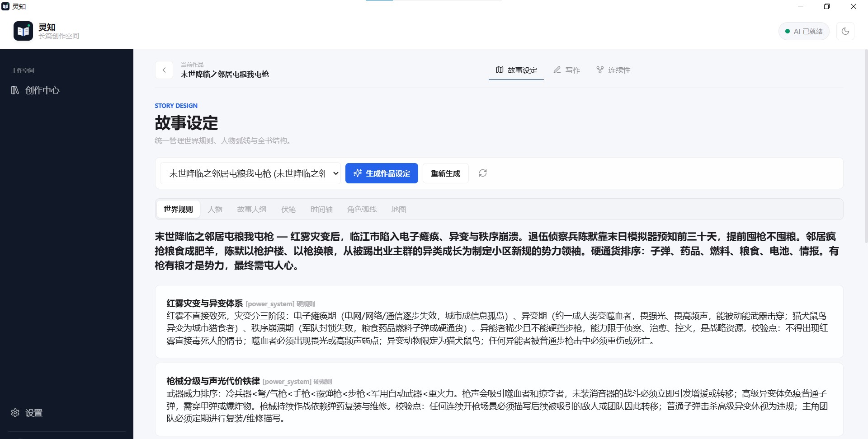
Task: Open the work selection dropdown
Action: (x=250, y=173)
